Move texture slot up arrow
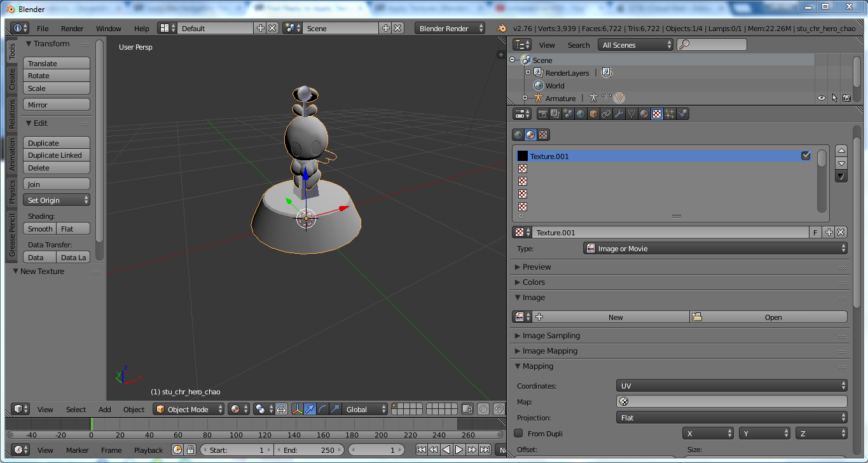Image resolution: width=868 pixels, height=463 pixels. 841,151
